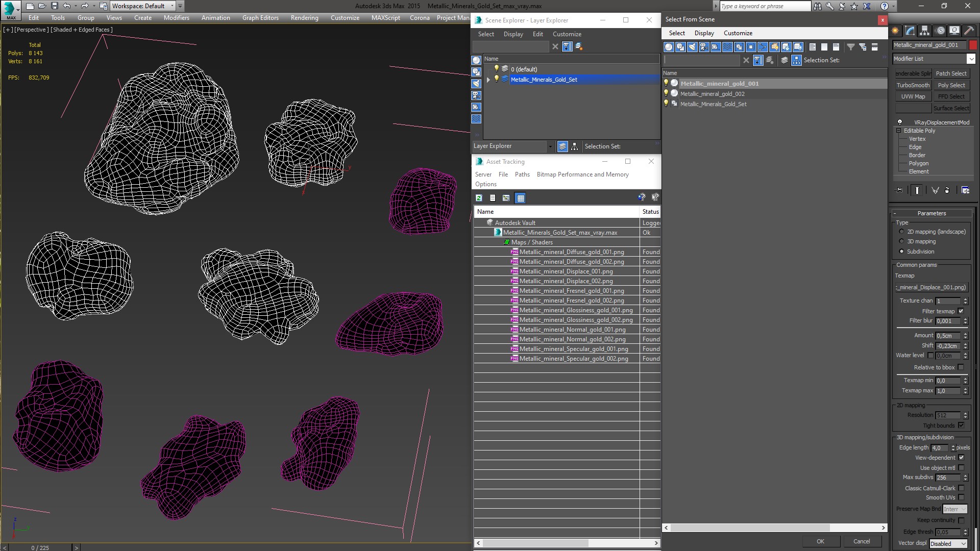Toggle visibility bulb of Metallic_mineral_gold_002
The image size is (980, 551).
coord(666,93)
